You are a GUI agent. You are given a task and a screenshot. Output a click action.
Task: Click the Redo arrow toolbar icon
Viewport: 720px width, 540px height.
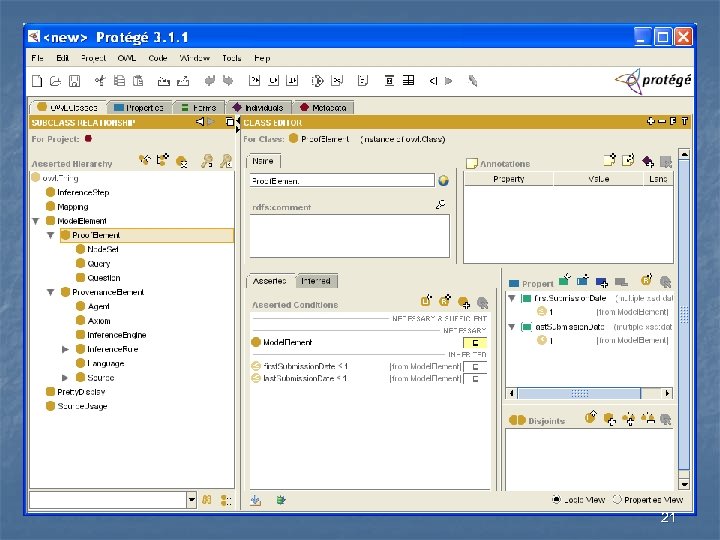point(228,81)
